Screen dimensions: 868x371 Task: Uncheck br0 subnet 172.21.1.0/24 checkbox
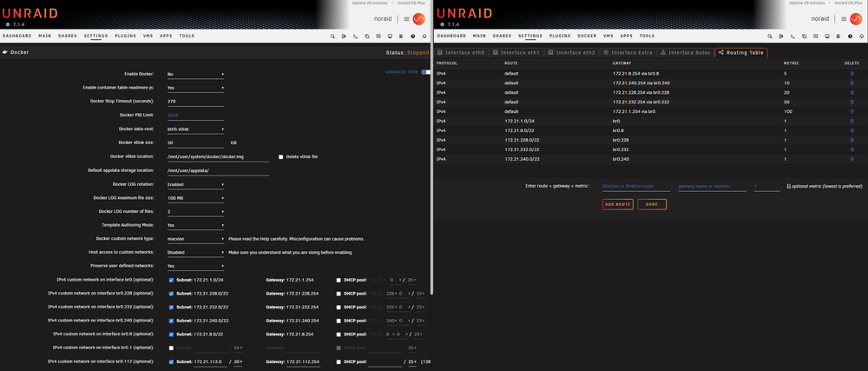(171, 280)
